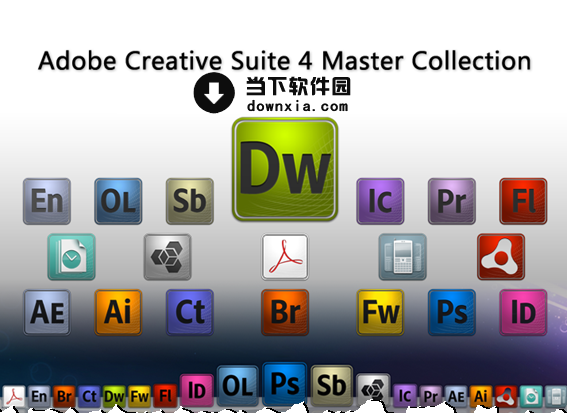Open InDesign ID icon in the dock
This screenshot has height=413, width=567.
pyautogui.click(x=196, y=391)
